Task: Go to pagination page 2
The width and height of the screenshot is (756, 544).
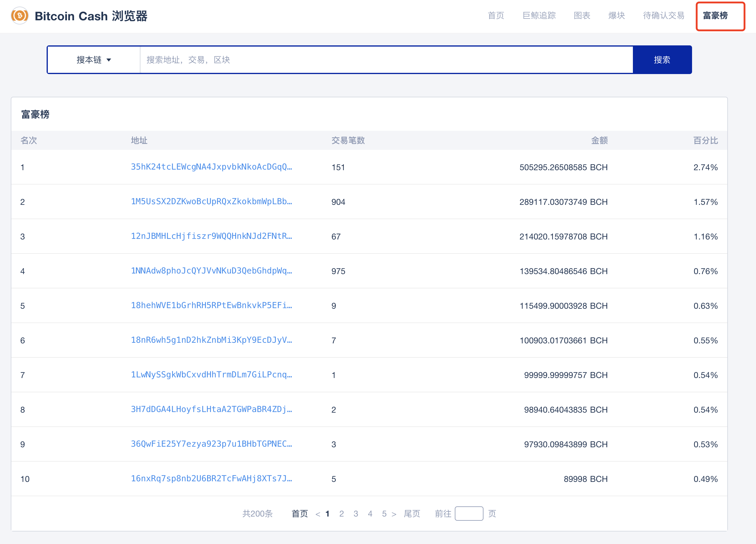Action: [342, 514]
